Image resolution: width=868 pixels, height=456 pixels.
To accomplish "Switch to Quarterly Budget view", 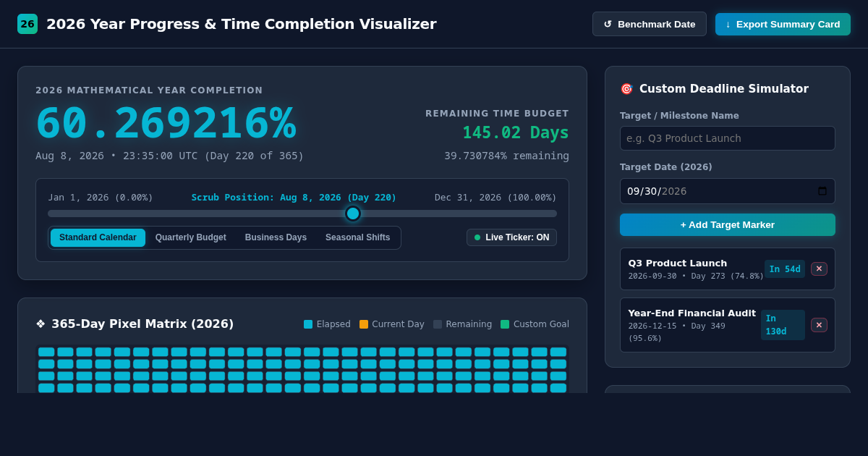I will click(191, 237).
